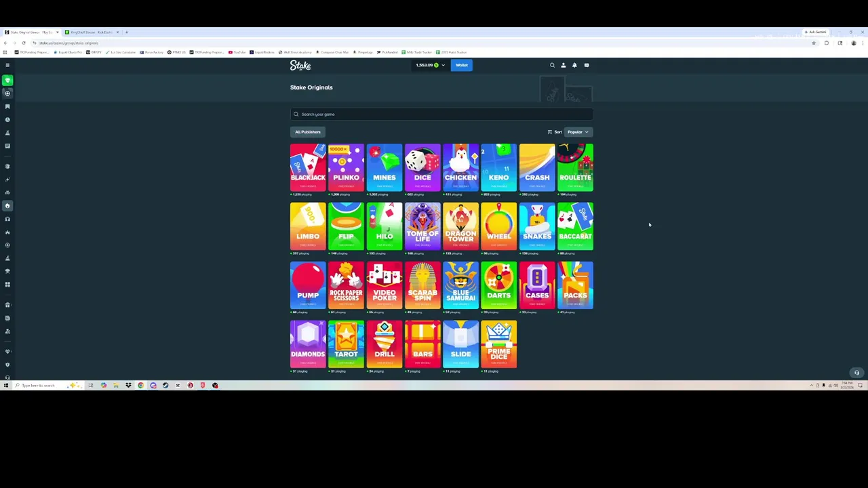This screenshot has width=868, height=488.
Task: Open the Popular sort dropdown
Action: (578, 131)
